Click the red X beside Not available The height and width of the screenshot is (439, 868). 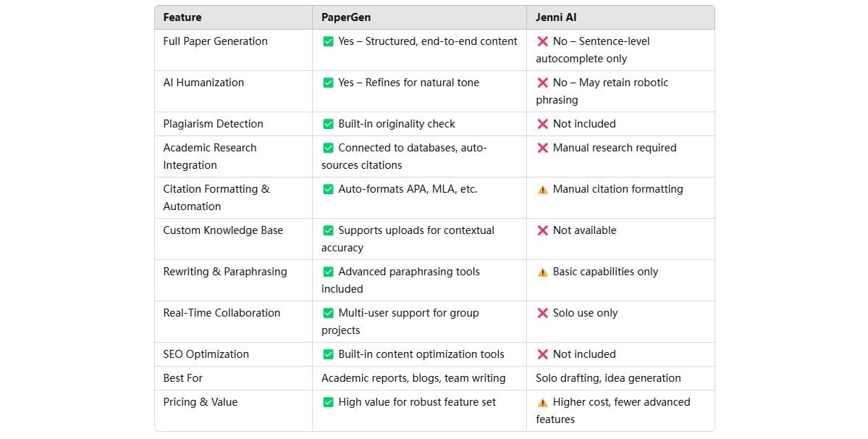pyautogui.click(x=542, y=230)
